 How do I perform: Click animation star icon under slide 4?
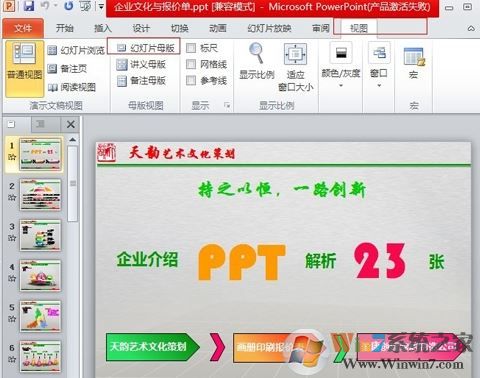point(12,278)
